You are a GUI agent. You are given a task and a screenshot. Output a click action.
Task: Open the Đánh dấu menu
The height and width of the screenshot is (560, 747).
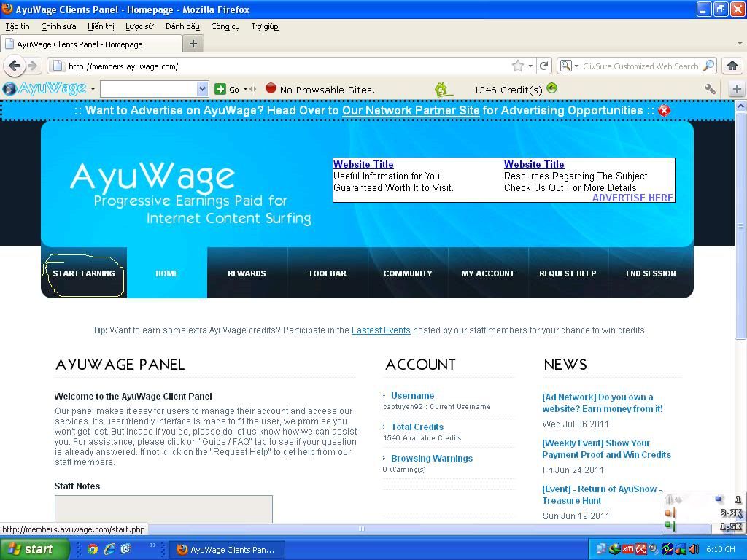point(182,26)
